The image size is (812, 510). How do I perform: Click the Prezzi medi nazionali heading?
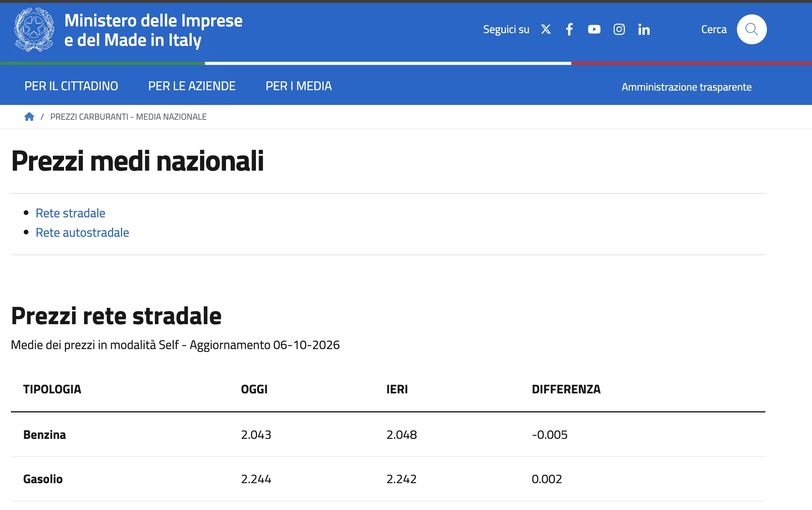(x=138, y=161)
